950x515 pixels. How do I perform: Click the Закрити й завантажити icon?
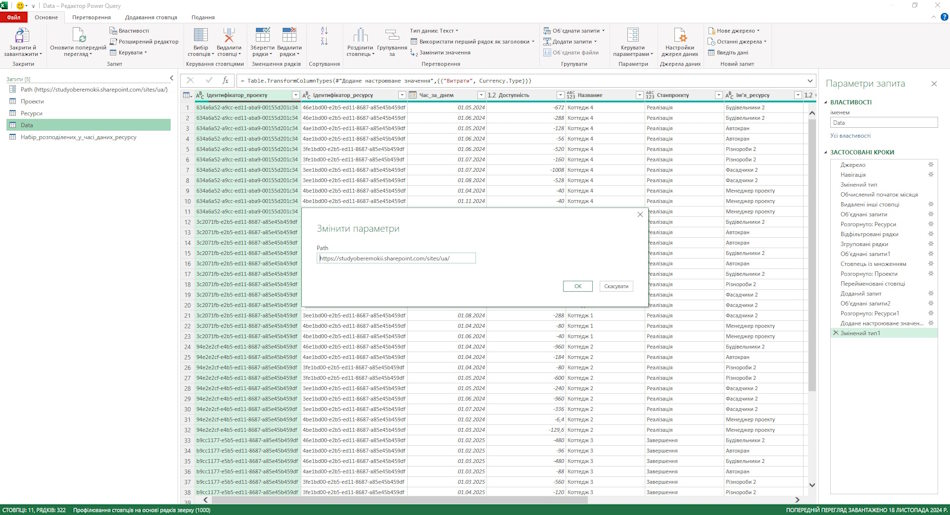(x=22, y=35)
